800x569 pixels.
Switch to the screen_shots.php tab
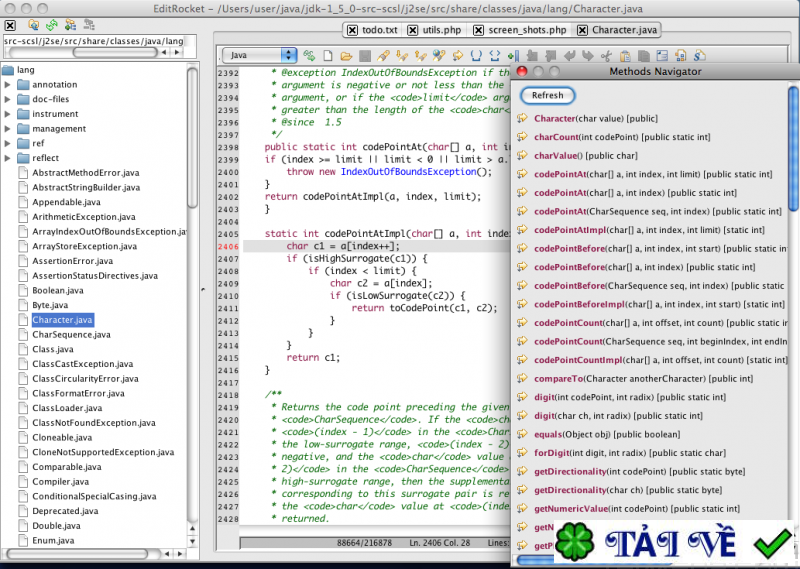(x=527, y=30)
